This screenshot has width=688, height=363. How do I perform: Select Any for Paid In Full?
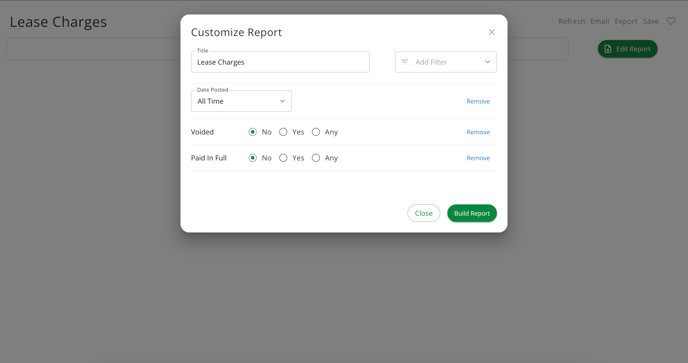315,158
